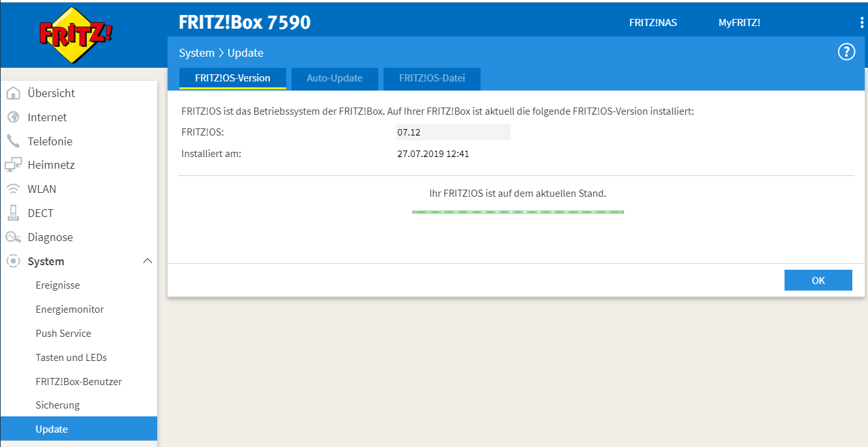Open FRITZ!NAS in the header

[653, 23]
